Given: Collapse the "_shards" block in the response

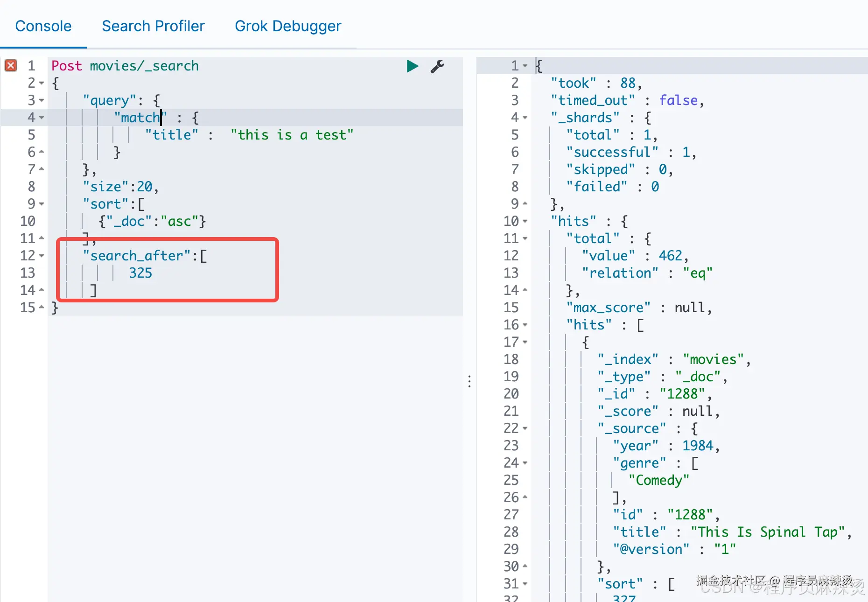Looking at the screenshot, I should coord(525,118).
